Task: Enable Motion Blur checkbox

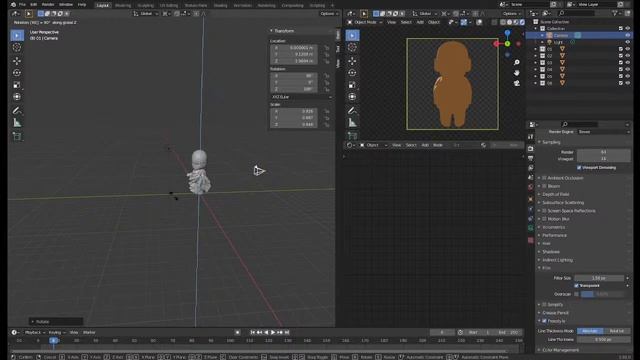Action: click(544, 219)
